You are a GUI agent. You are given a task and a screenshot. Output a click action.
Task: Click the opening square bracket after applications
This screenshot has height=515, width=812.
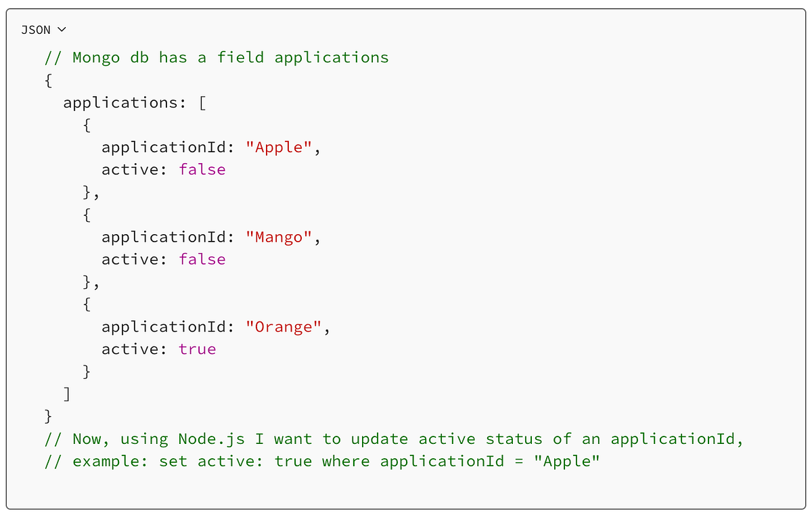click(x=202, y=102)
